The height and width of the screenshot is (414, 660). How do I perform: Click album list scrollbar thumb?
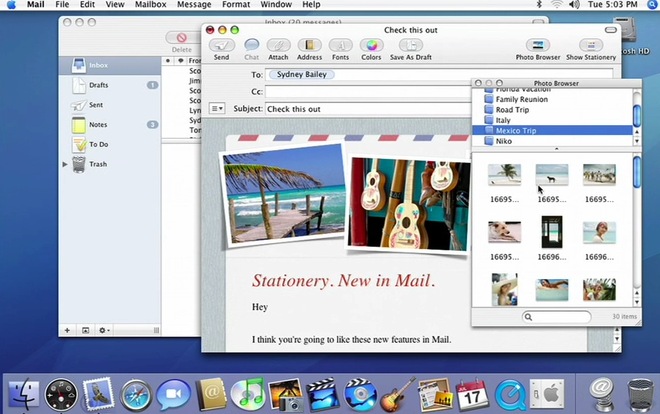tap(637, 115)
